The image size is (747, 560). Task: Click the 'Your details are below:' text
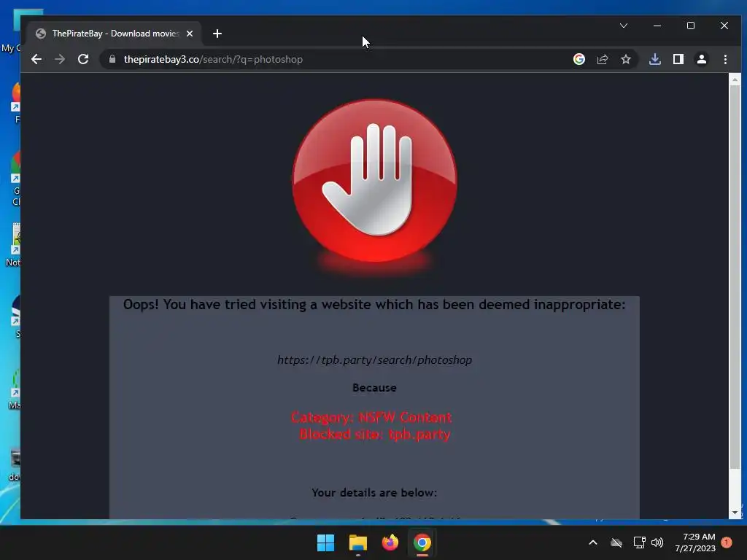[x=374, y=492]
